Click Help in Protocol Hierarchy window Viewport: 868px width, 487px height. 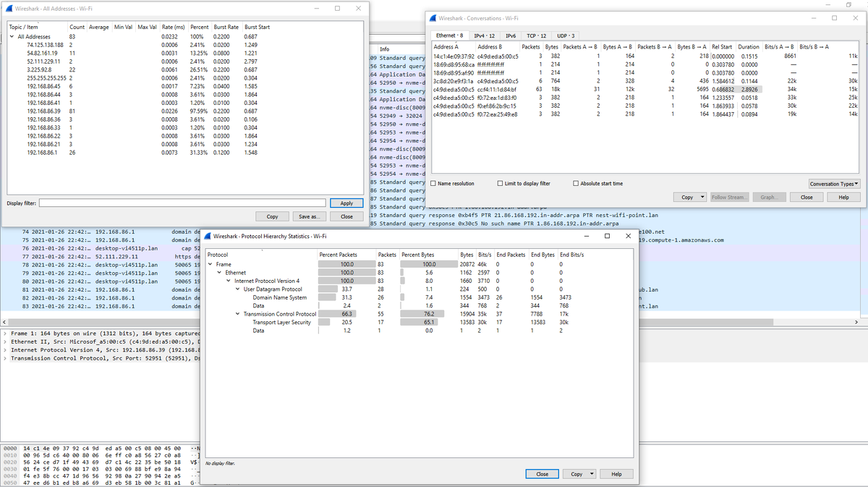616,474
